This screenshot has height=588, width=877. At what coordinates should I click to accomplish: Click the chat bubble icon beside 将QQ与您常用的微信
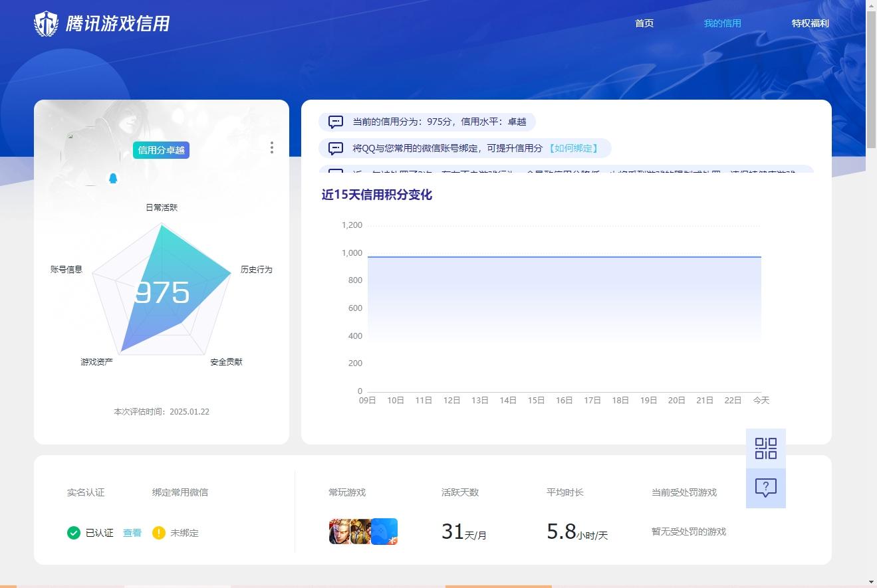pyautogui.click(x=336, y=148)
